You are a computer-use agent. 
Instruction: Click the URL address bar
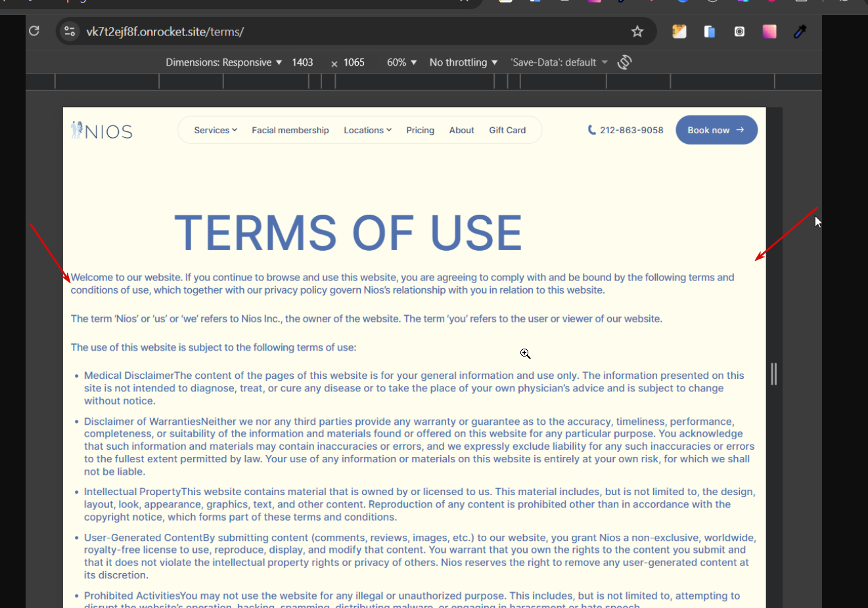pyautogui.click(x=355, y=32)
